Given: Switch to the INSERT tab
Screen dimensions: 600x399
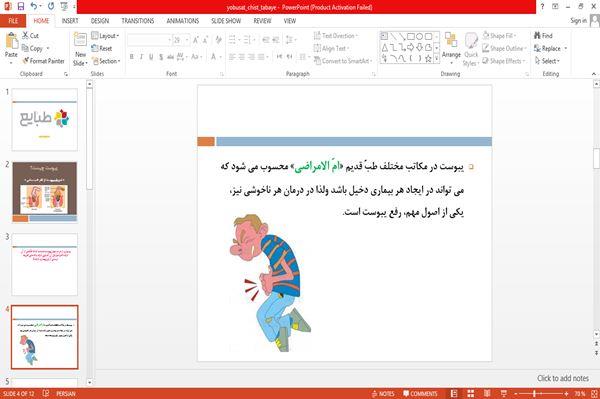Looking at the screenshot, I should [70, 21].
